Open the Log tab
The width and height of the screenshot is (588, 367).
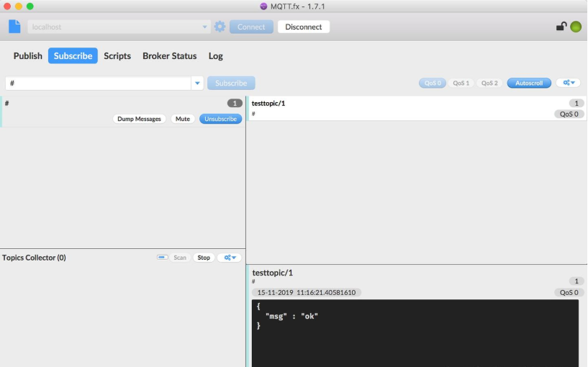[x=216, y=56]
